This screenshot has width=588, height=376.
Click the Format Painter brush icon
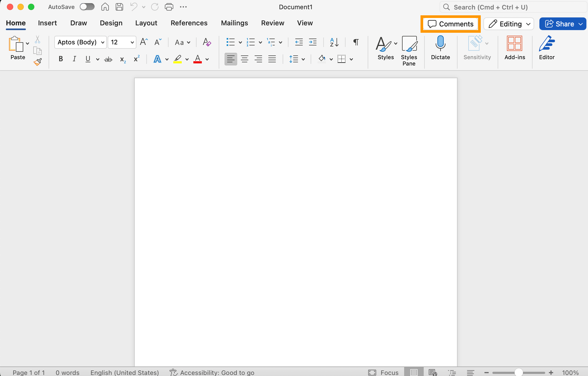38,62
